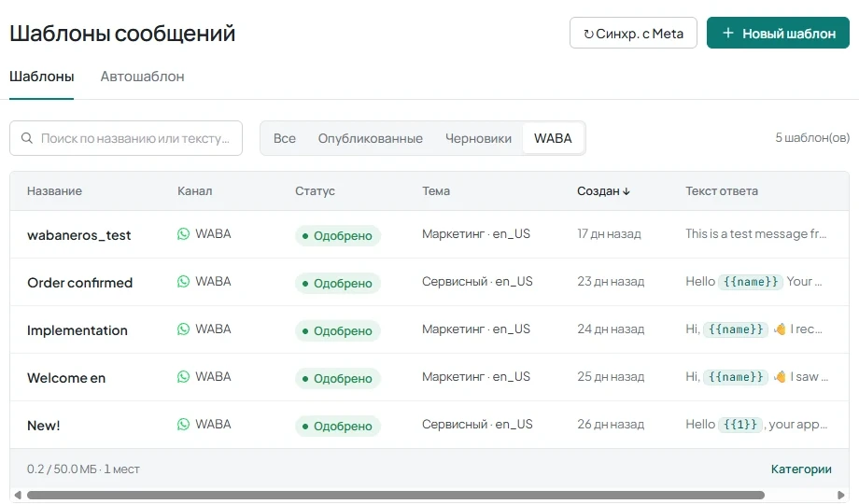Select the Опубликованные filter

371,138
